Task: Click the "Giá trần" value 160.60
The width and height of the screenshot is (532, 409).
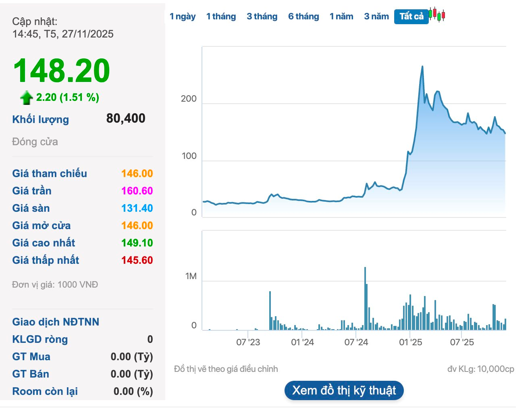Action: [x=137, y=191]
